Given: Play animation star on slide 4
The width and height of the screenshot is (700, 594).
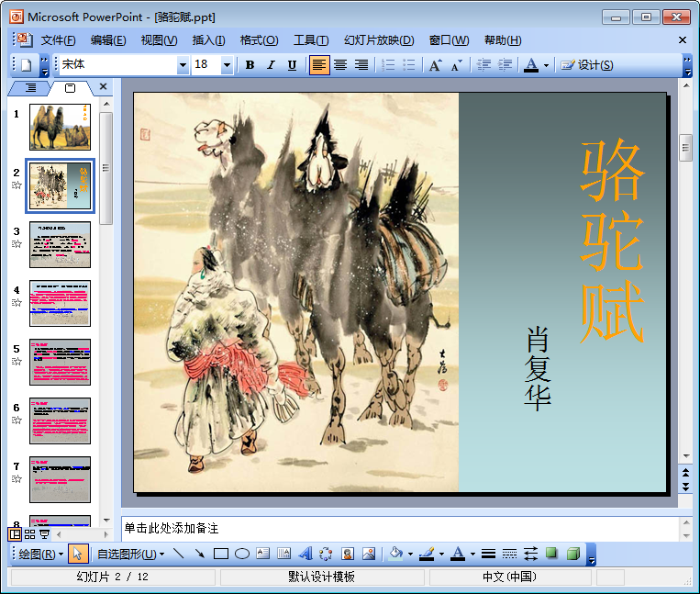Looking at the screenshot, I should 17,303.
